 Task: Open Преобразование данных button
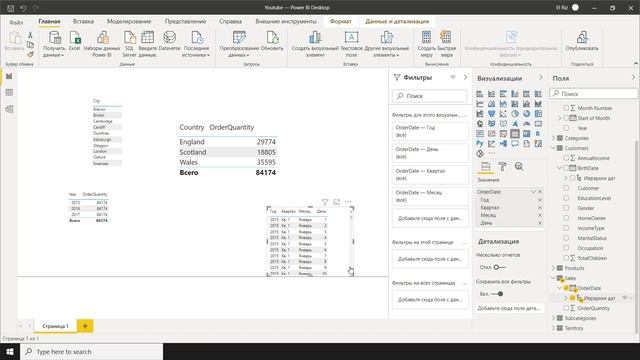click(239, 44)
